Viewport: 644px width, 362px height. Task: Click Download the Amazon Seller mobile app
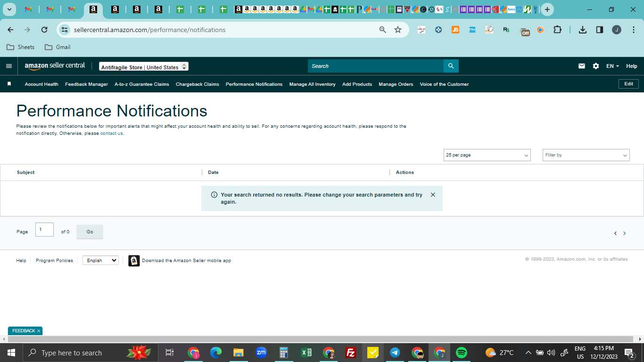(x=187, y=261)
